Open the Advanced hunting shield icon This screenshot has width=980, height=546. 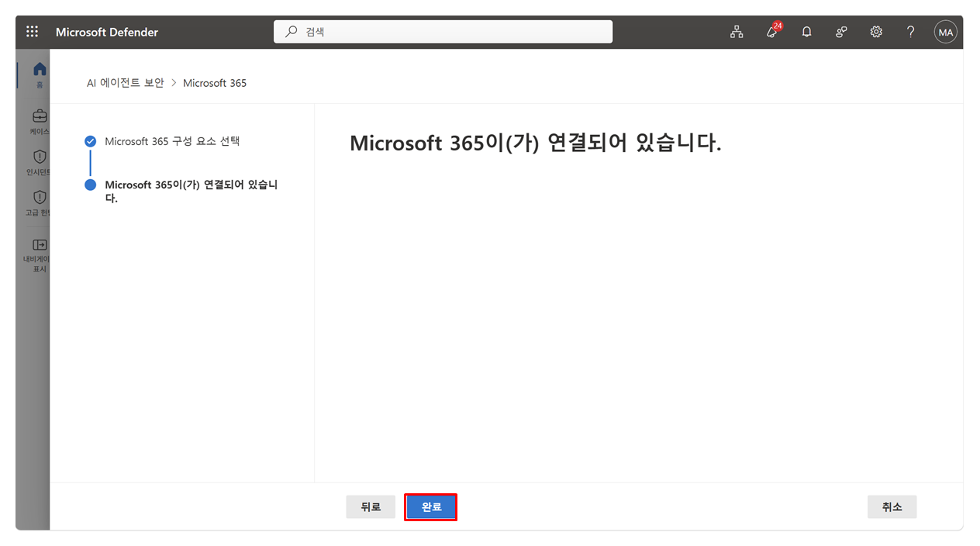click(x=40, y=197)
